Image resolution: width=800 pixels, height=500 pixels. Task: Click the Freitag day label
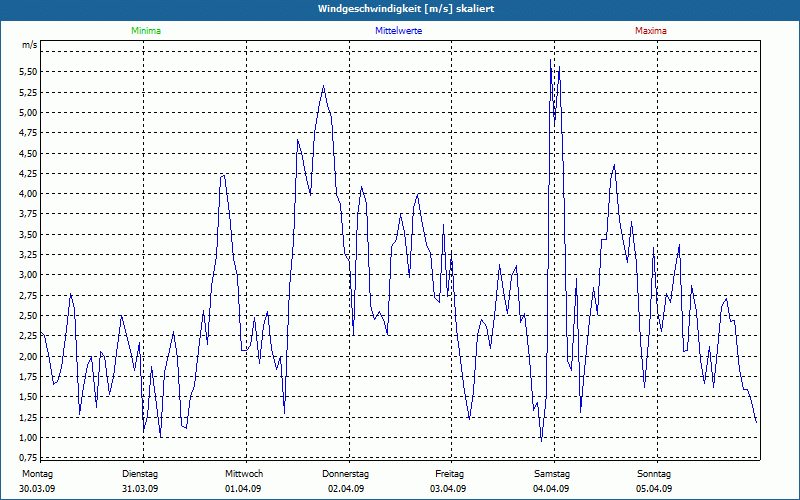tap(449, 474)
